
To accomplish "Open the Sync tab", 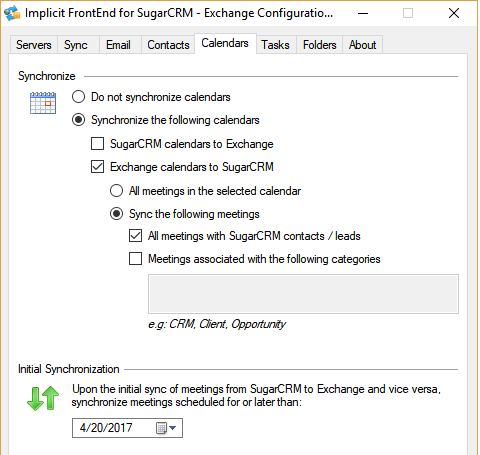I will [x=76, y=45].
